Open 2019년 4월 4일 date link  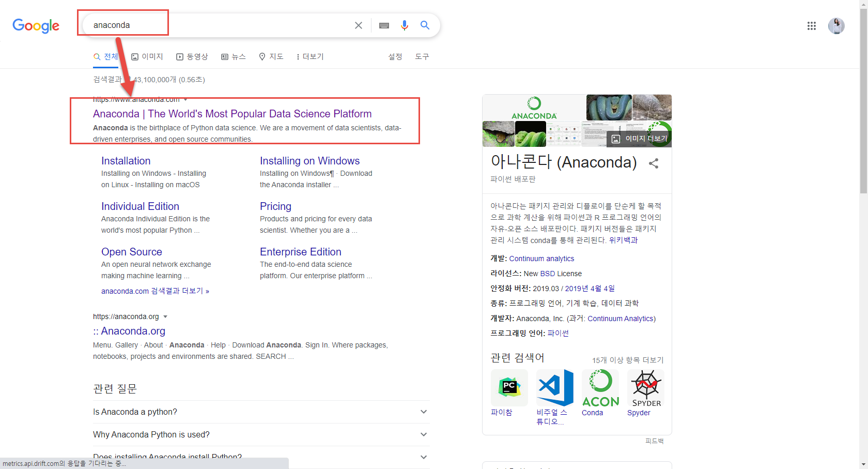(590, 289)
